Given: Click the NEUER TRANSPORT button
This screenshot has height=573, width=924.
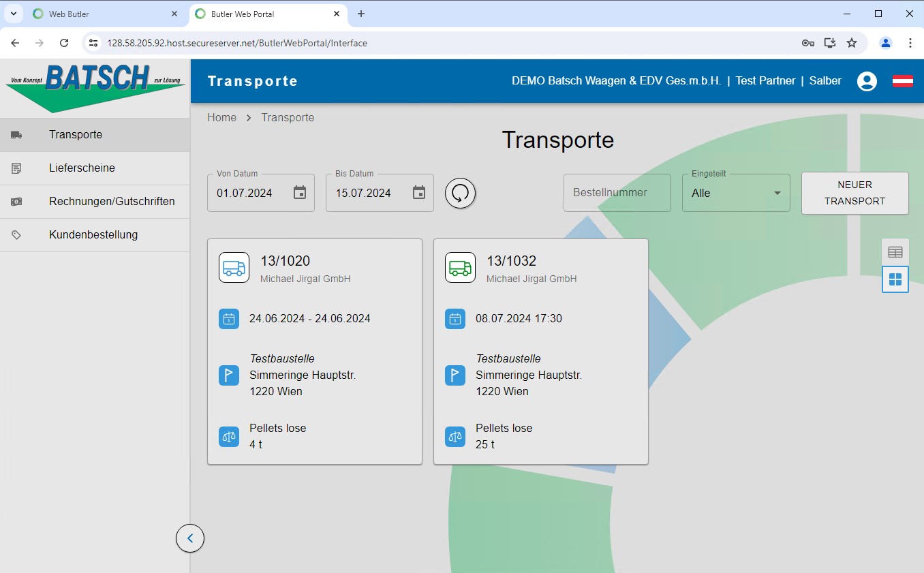Looking at the screenshot, I should click(x=854, y=193).
